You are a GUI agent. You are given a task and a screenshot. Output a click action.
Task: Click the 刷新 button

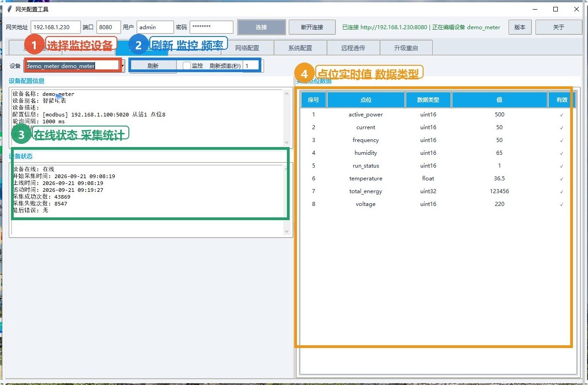[153, 66]
